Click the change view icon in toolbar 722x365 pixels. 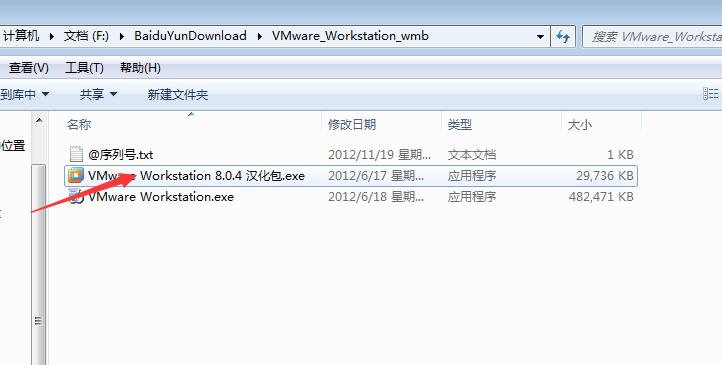pyautogui.click(x=710, y=94)
